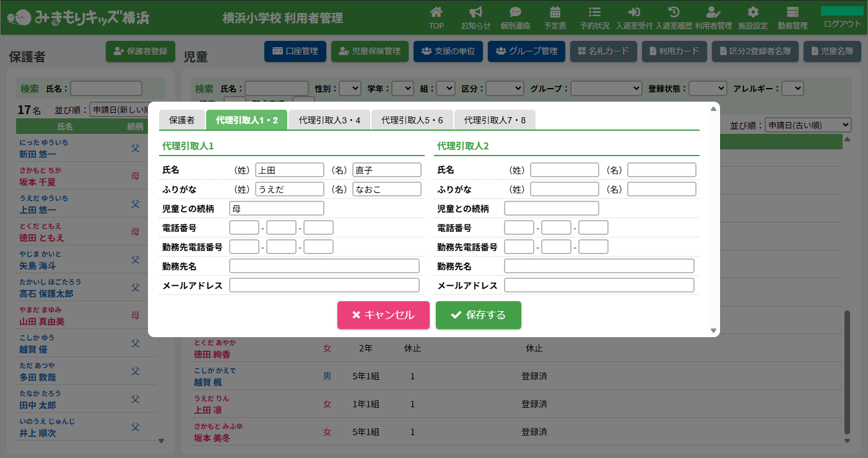Open 勤務管理 server icon
Screen dimensions: 868x458
pyautogui.click(x=792, y=12)
